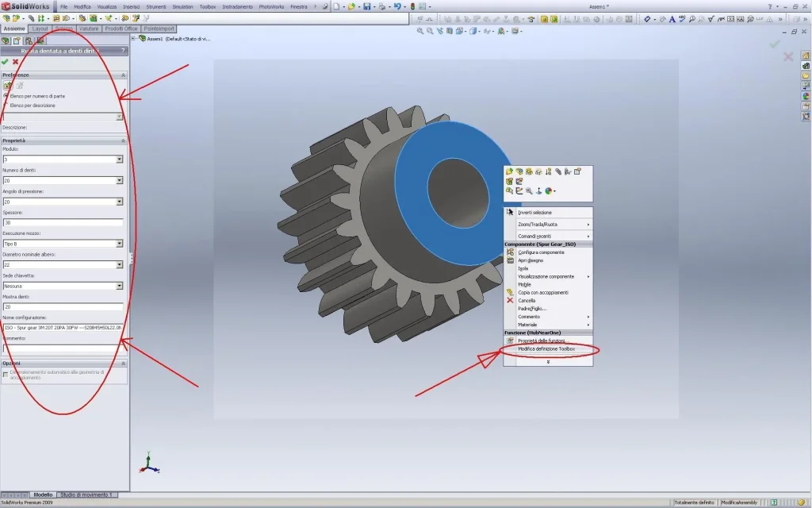Open the Angolo di pressione dropdown
Screen dimensions: 812x508
coord(119,202)
